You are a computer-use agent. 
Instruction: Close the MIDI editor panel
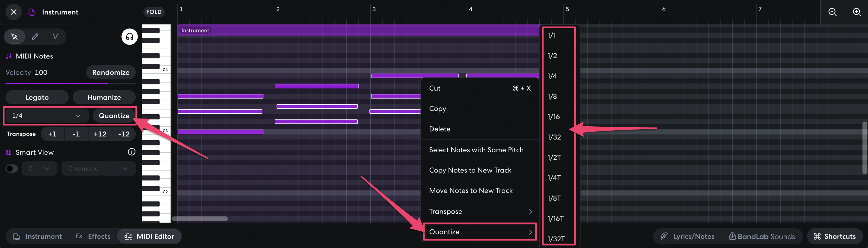pyautogui.click(x=14, y=12)
